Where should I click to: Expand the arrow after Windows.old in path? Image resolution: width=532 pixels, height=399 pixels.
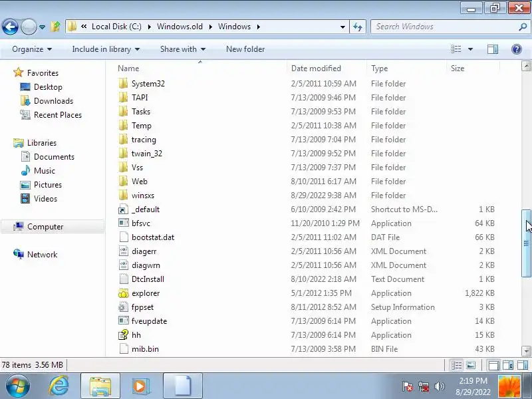pyautogui.click(x=210, y=27)
